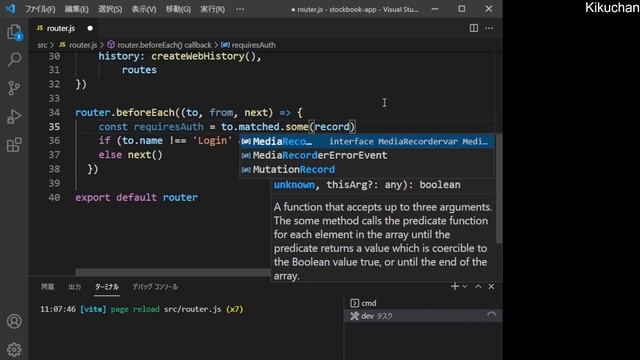Open the 編集(E) menu
Screen dimensions: 640x360
[76, 9]
